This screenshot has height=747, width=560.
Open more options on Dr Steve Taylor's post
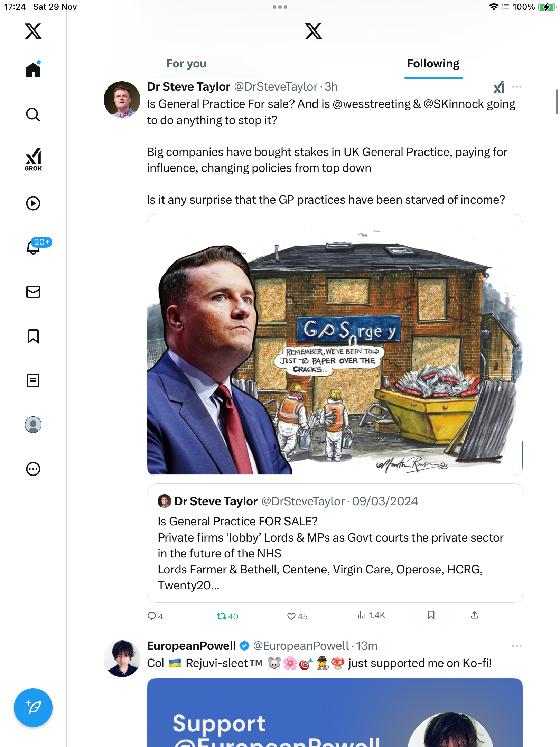516,87
